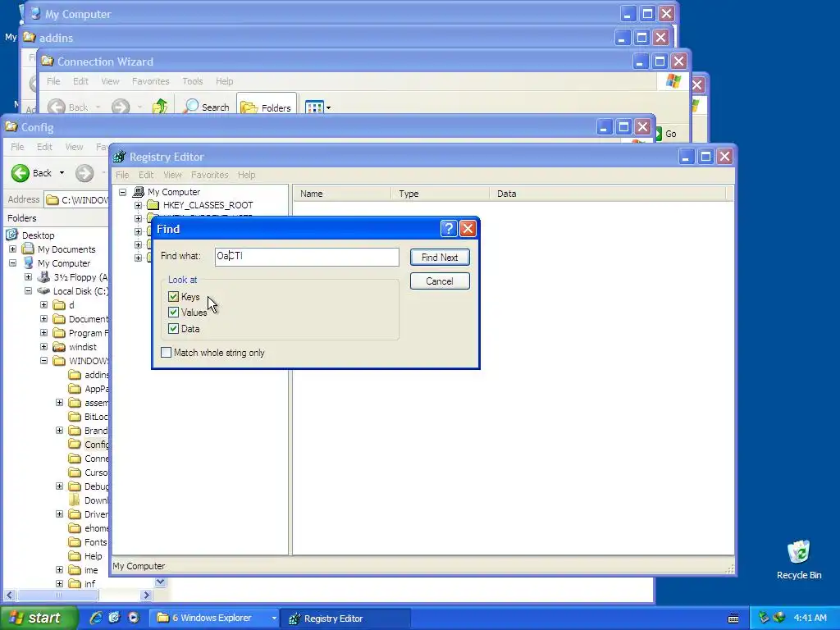Select folder d in Folders tree
The width and height of the screenshot is (840, 630).
pyautogui.click(x=71, y=305)
